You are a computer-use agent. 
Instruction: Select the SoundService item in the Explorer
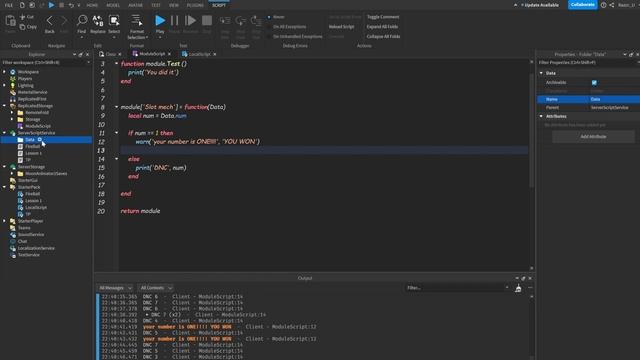(31, 235)
